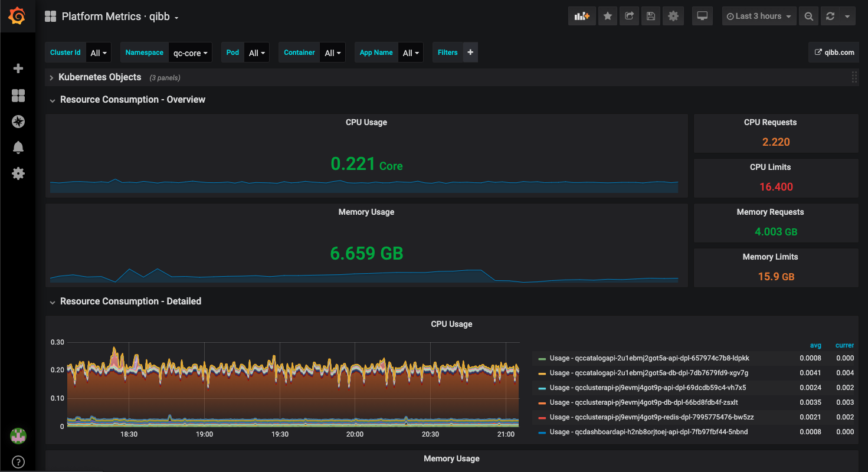The image size is (868, 472).
Task: Open the Create plus menu in sidebar
Action: (18, 68)
